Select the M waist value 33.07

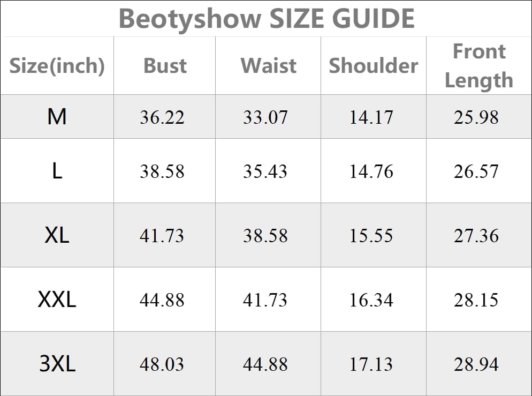(x=265, y=117)
